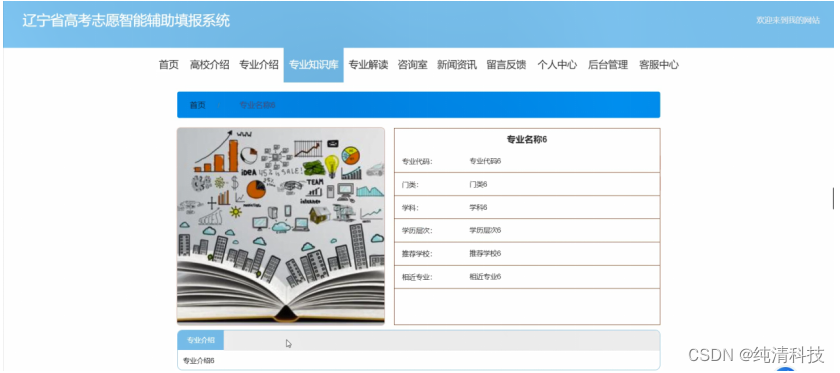Open the 后台管理 navigation item
This screenshot has width=840, height=373.
(x=608, y=65)
